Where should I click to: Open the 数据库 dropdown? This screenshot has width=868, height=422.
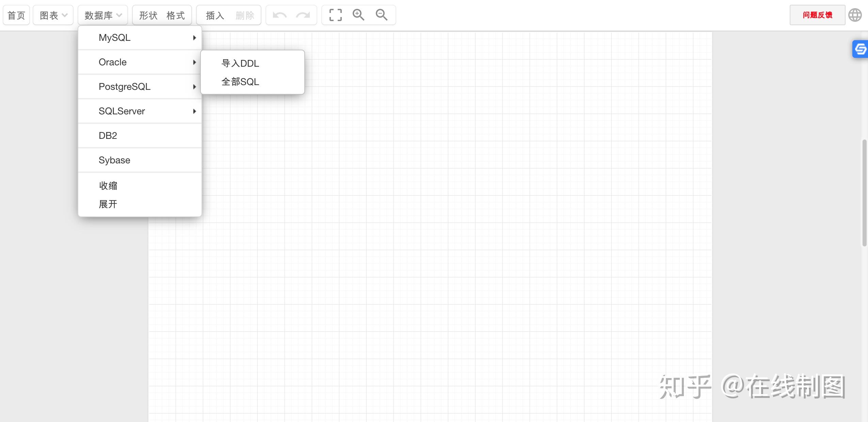coord(102,15)
